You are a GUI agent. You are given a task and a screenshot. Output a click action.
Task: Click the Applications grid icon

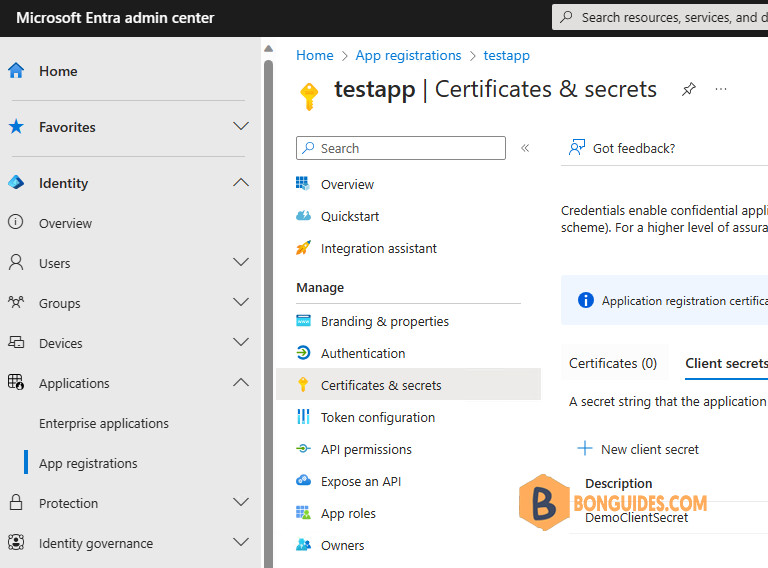coord(16,382)
